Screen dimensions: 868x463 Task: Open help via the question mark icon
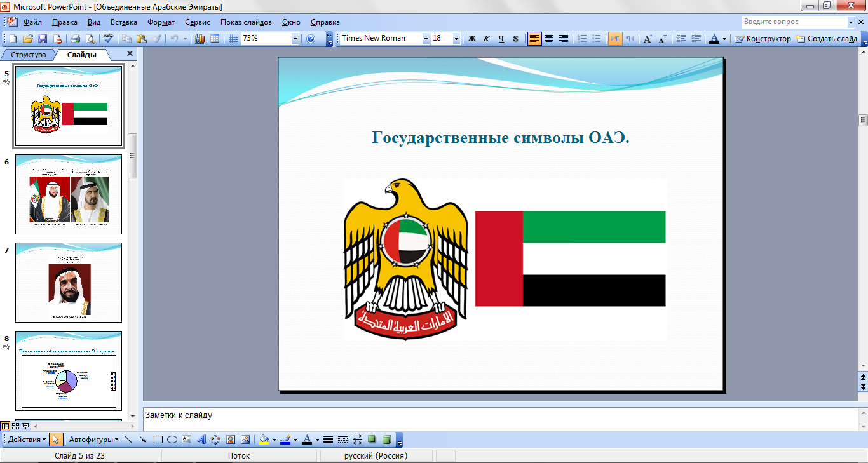[x=311, y=39]
